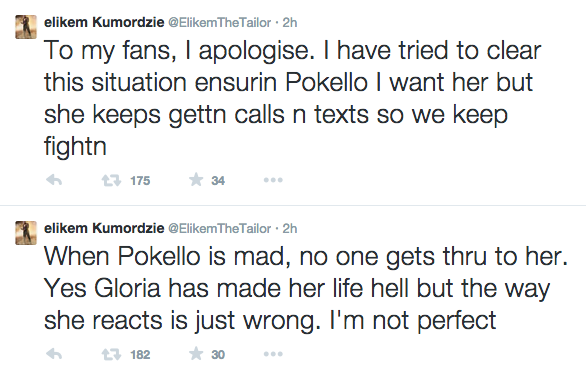Favorite the tweet with 30 stars
586x377 pixels.
(196, 353)
